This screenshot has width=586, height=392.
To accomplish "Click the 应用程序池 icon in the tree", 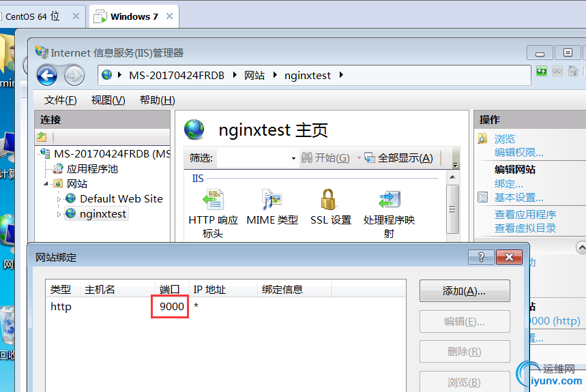I will click(x=58, y=169).
